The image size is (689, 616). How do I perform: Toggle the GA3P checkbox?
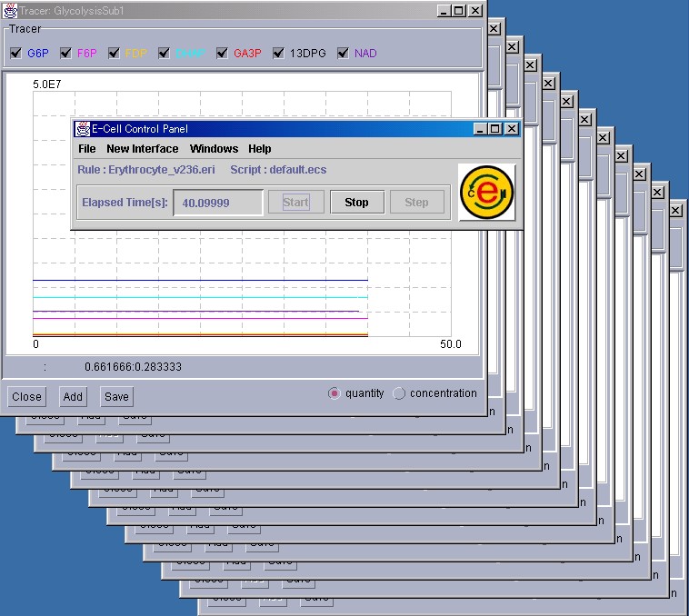tap(223, 54)
